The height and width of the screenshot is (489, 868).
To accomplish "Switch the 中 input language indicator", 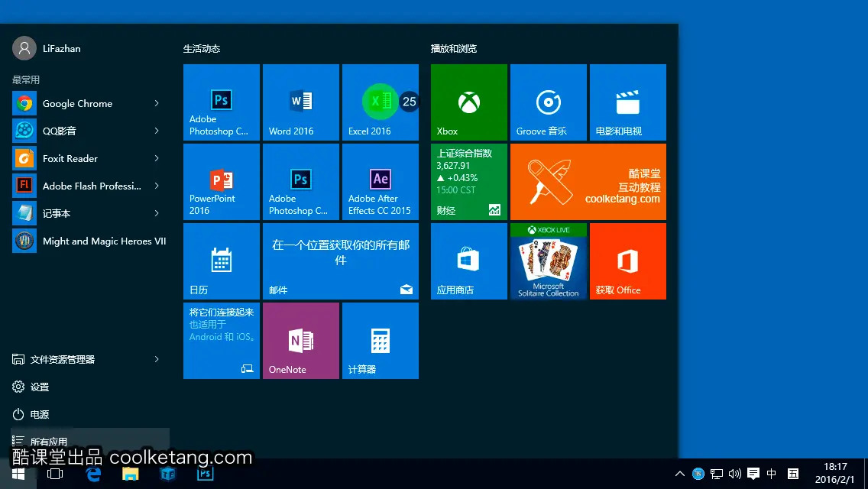I will coord(771,474).
